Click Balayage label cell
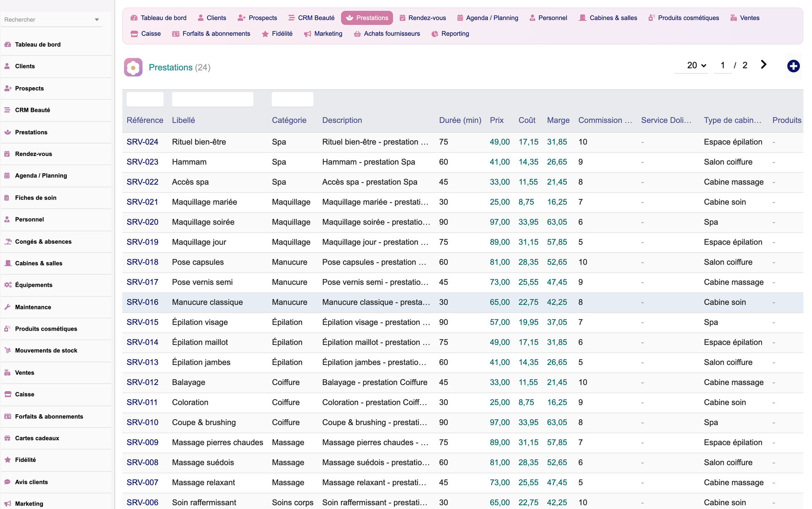Image resolution: width=812 pixels, height=509 pixels. pos(189,382)
